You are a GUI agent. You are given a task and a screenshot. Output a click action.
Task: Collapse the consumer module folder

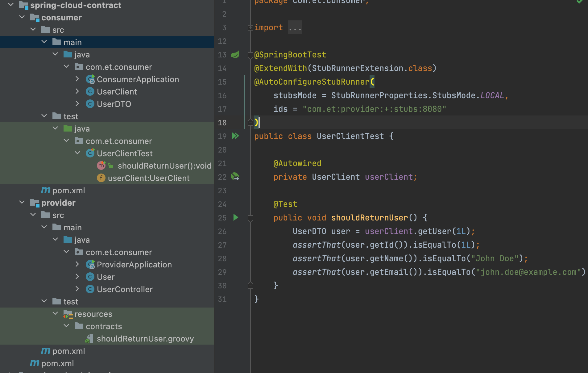(22, 17)
